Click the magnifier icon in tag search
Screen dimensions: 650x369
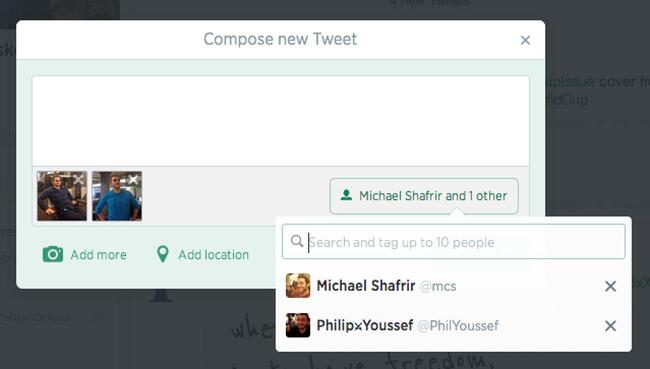297,241
